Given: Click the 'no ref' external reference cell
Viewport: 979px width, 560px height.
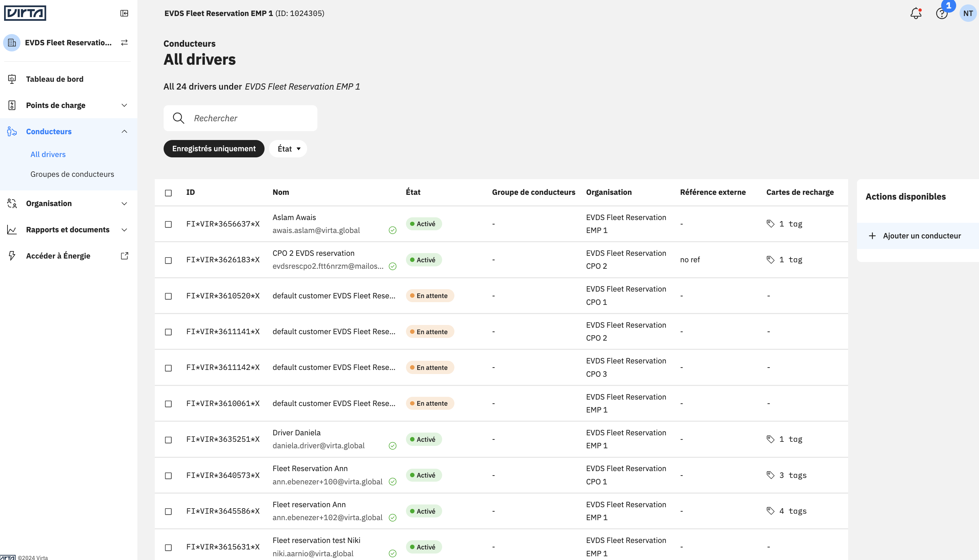Looking at the screenshot, I should (x=690, y=260).
